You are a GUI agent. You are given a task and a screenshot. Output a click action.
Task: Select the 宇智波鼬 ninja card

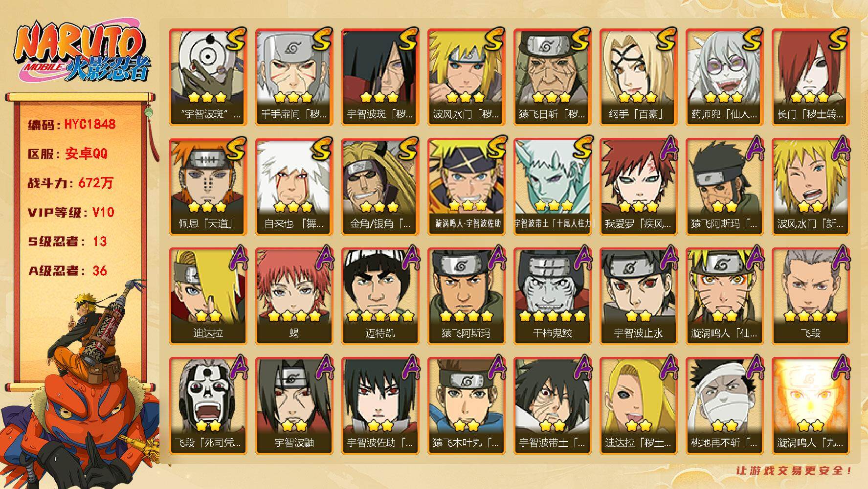294,406
